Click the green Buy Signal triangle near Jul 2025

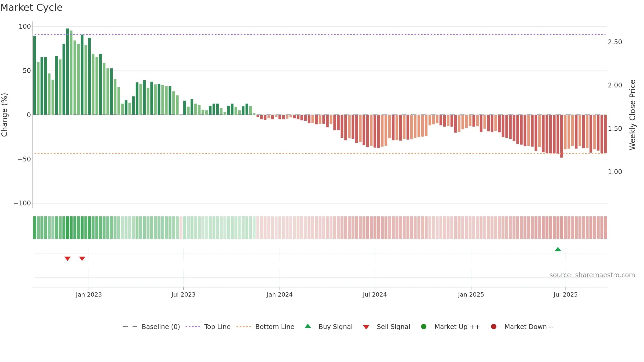(x=558, y=249)
